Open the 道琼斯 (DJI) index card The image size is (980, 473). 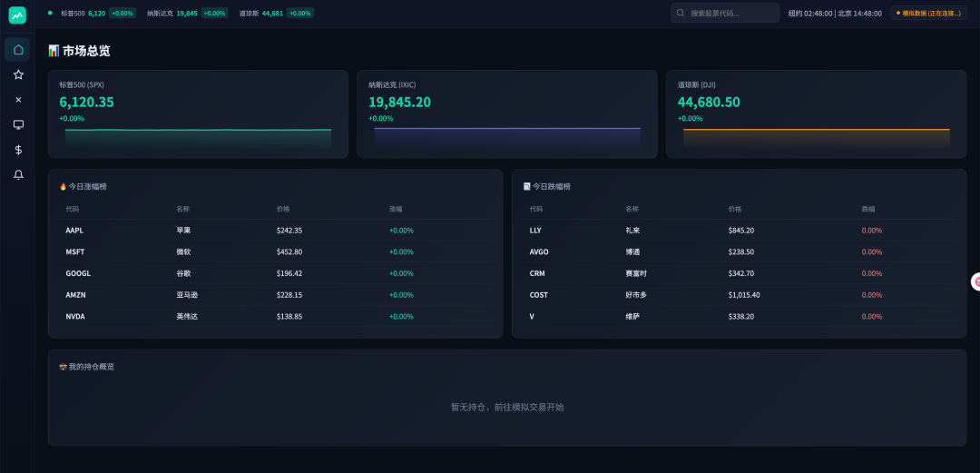(816, 114)
